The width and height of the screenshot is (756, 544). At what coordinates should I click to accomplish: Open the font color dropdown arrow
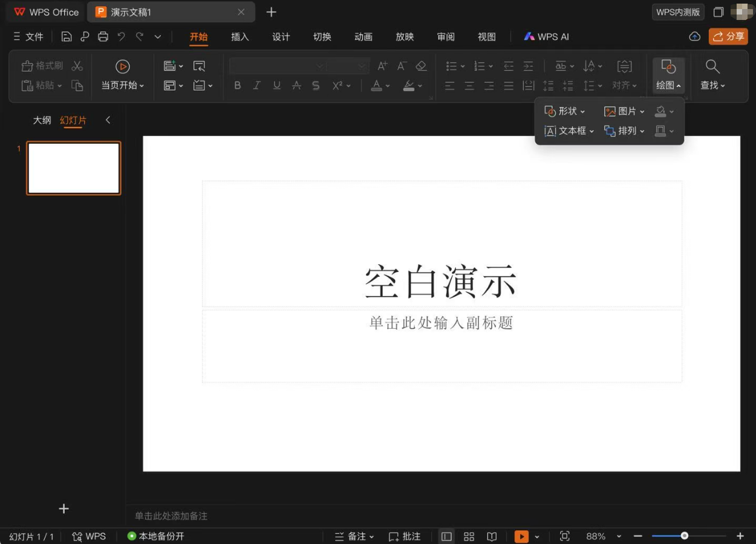tap(386, 85)
